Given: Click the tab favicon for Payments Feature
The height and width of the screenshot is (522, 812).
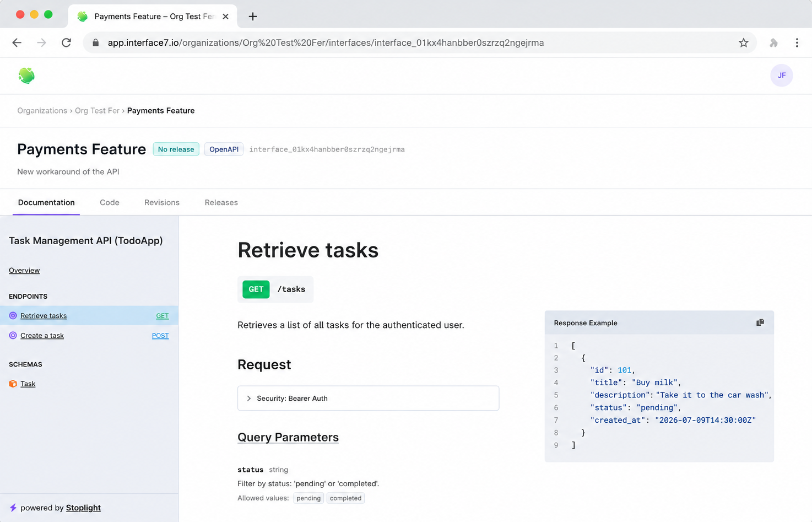Looking at the screenshot, I should tap(83, 17).
